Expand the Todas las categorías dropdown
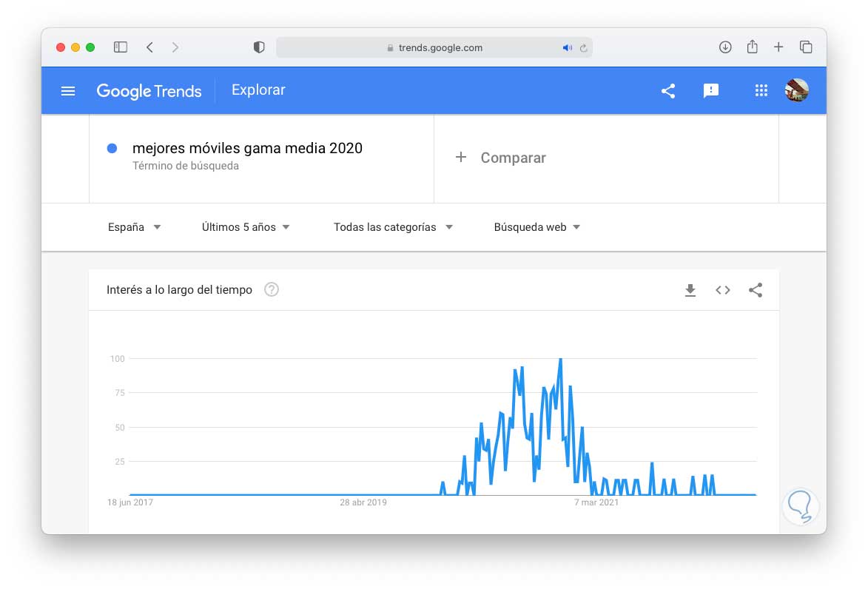The height and width of the screenshot is (589, 868). tap(393, 227)
